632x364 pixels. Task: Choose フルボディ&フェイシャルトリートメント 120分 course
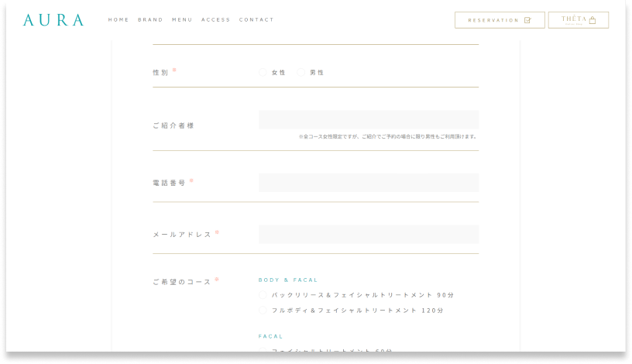[x=263, y=310]
